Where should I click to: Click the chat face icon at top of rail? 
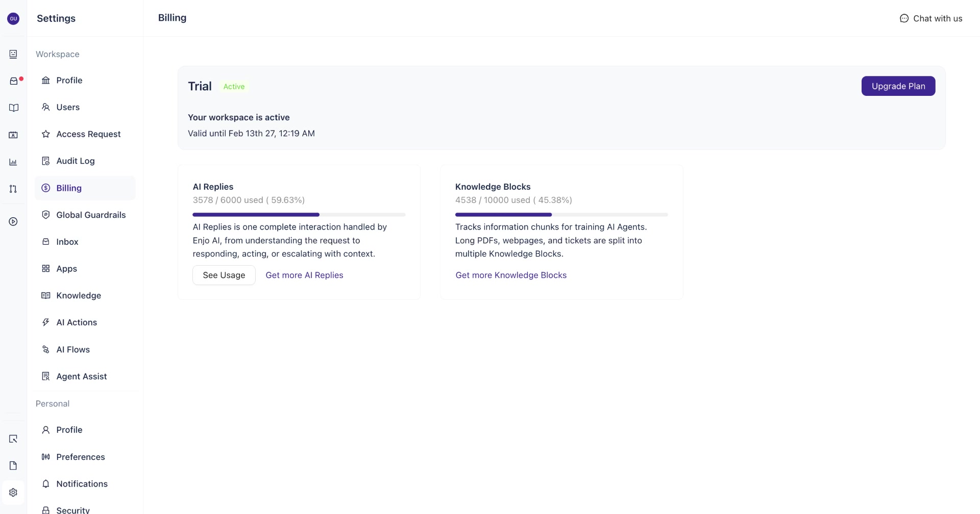13,54
